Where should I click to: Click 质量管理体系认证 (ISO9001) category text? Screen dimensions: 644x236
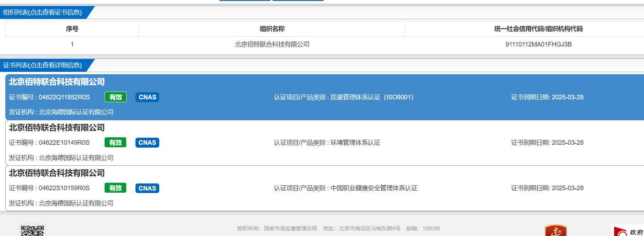[x=372, y=97]
